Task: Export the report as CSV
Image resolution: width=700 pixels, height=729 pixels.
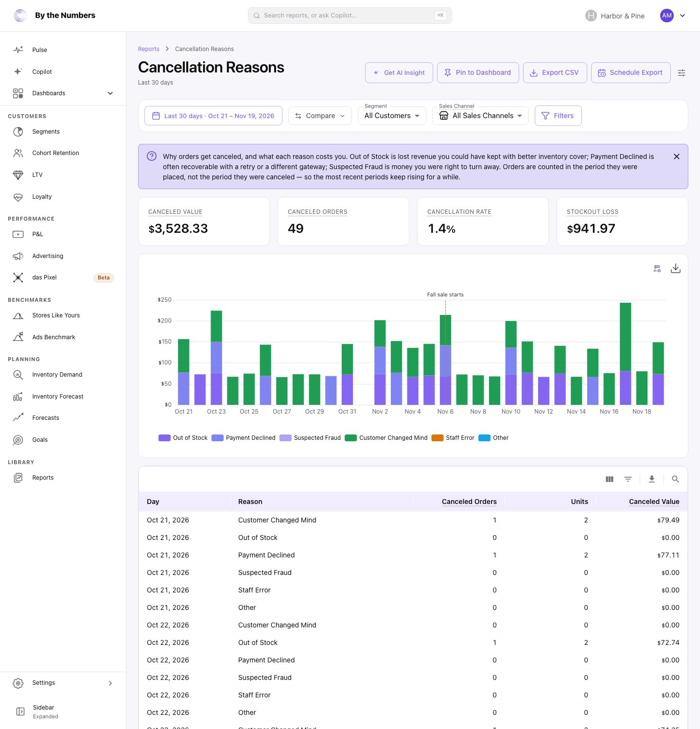Action: (555, 73)
